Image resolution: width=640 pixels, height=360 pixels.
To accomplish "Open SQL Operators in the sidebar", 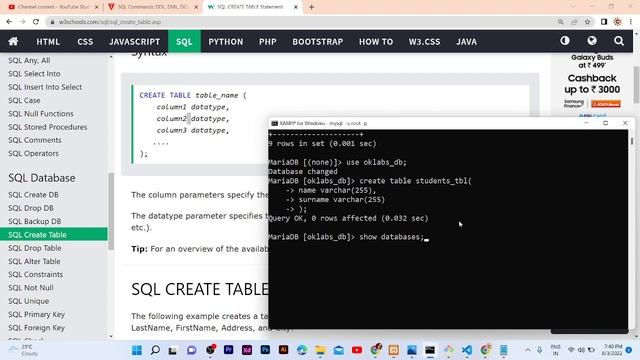I will pos(33,153).
